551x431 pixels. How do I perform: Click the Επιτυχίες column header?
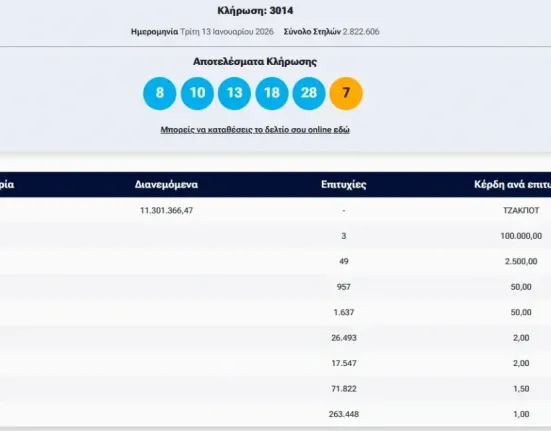(x=344, y=184)
